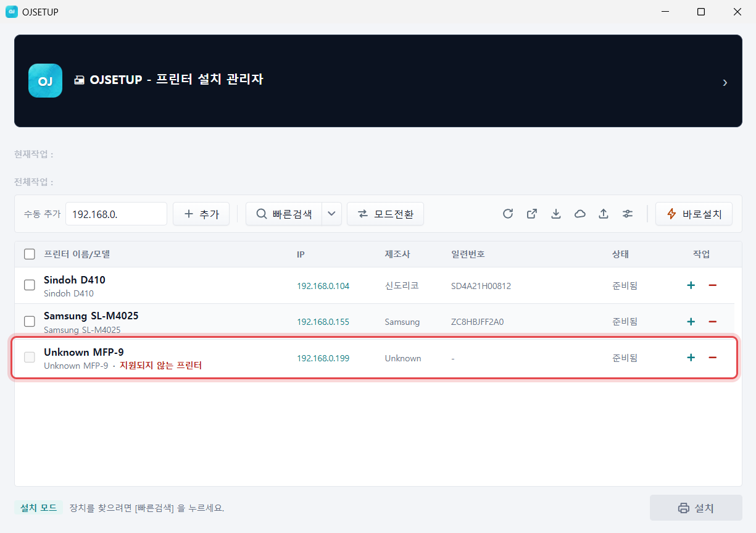Click the IP column header
Screen dimensions: 756x533
coord(301,254)
